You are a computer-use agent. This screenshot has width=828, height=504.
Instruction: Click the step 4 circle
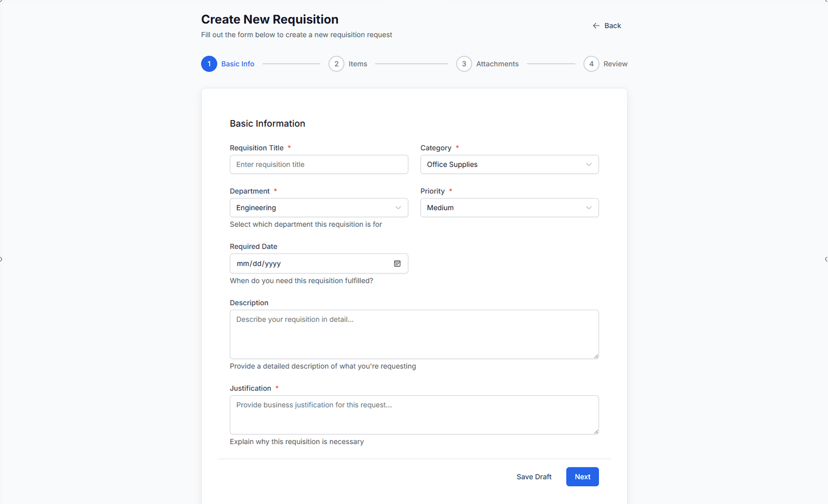[591, 64]
